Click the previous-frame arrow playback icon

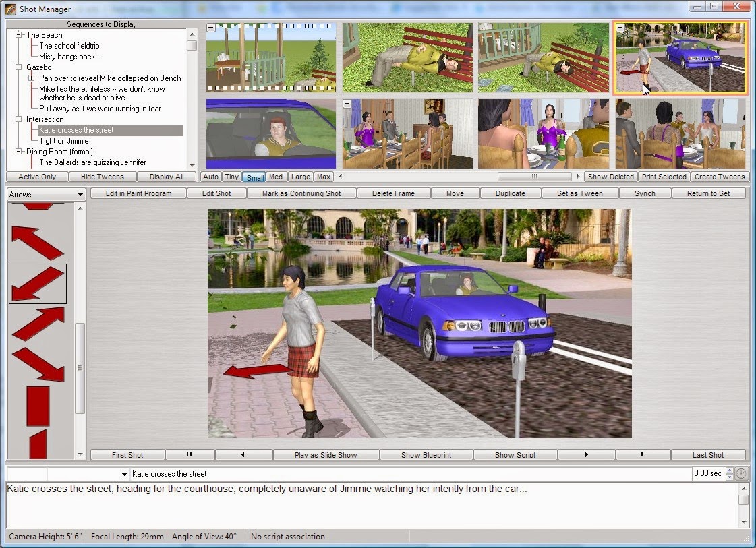click(243, 454)
